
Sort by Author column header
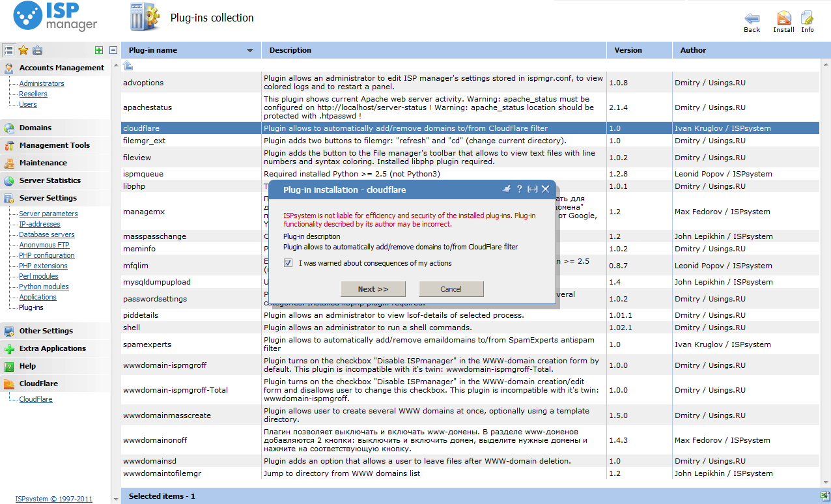click(746, 50)
